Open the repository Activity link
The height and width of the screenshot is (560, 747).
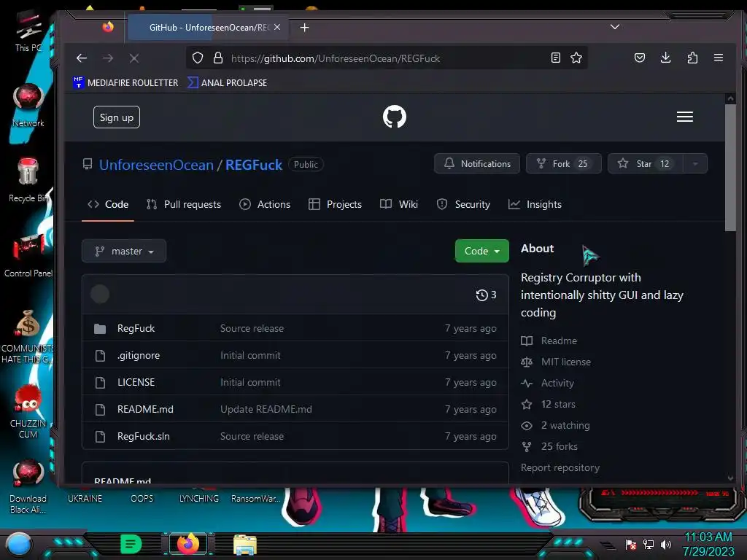pos(548,383)
